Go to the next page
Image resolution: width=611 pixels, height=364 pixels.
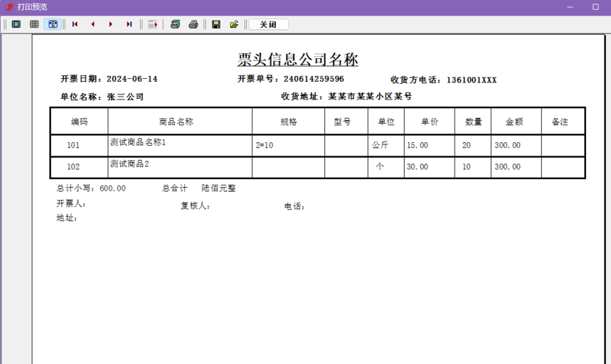[111, 24]
